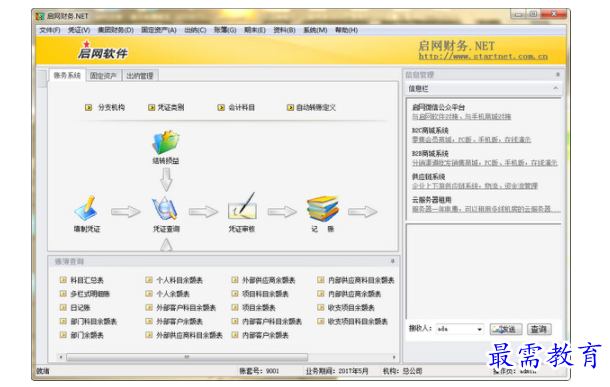Open the 期末(E) menu
610x387 pixels.
[255, 30]
